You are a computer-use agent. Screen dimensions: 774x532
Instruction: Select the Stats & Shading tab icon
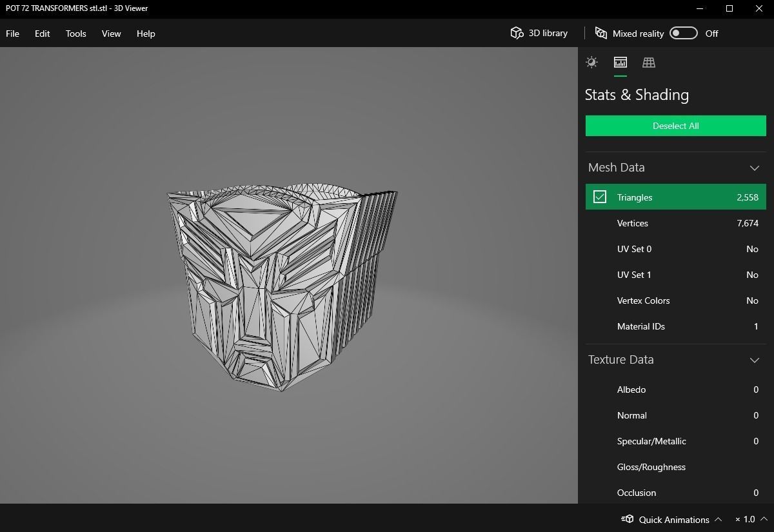point(620,62)
